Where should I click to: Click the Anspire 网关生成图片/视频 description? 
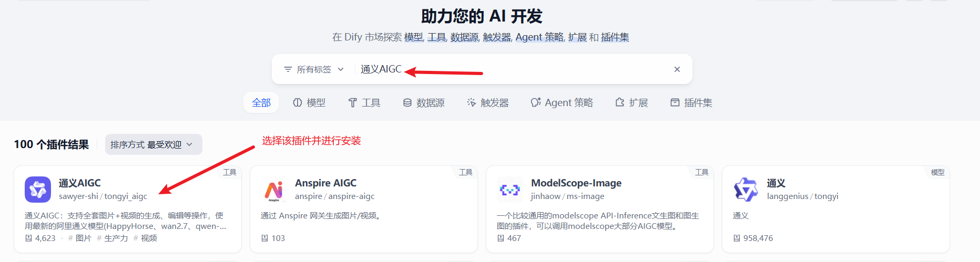(x=321, y=216)
